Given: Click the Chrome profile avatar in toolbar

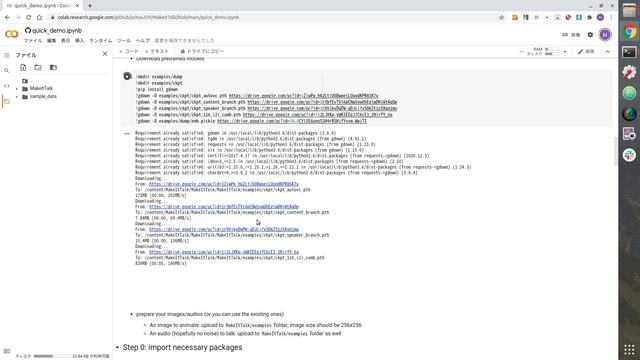Looking at the screenshot, I should click(x=600, y=17).
